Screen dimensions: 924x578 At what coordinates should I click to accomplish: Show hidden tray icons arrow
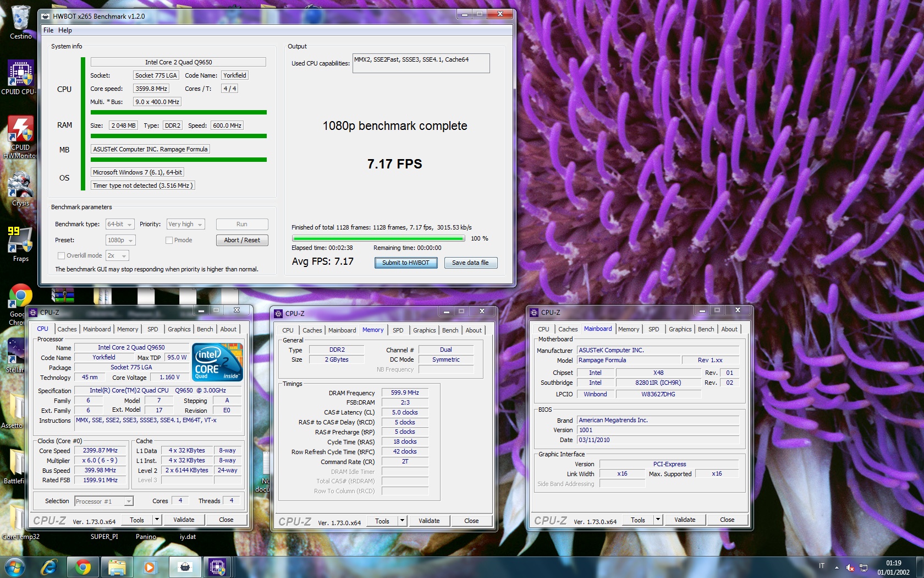point(837,568)
